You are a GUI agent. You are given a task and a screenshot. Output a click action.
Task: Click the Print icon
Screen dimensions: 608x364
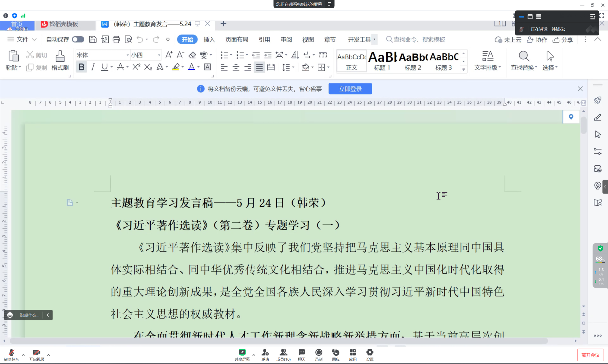[116, 39]
